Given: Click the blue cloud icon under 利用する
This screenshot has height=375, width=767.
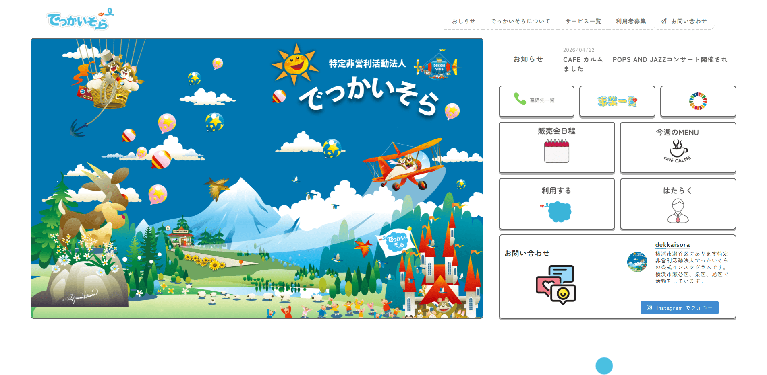Looking at the screenshot, I should click(557, 211).
